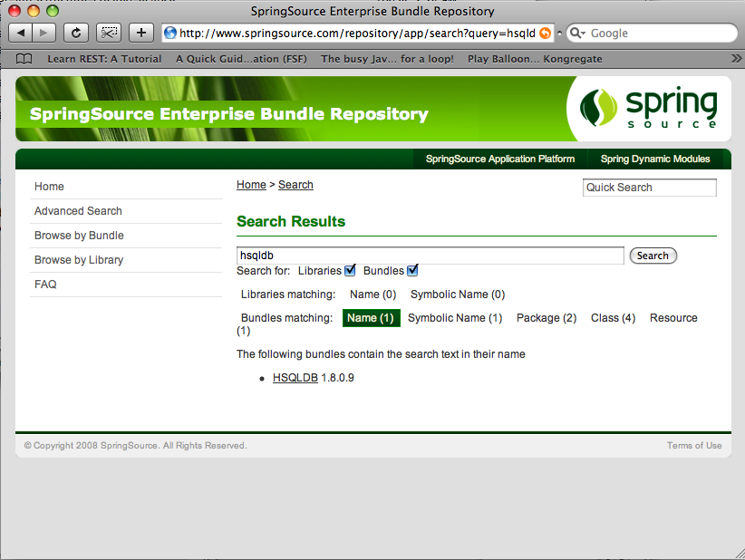Click the Google search field in toolbar
745x560 pixels.
pyautogui.click(x=653, y=33)
